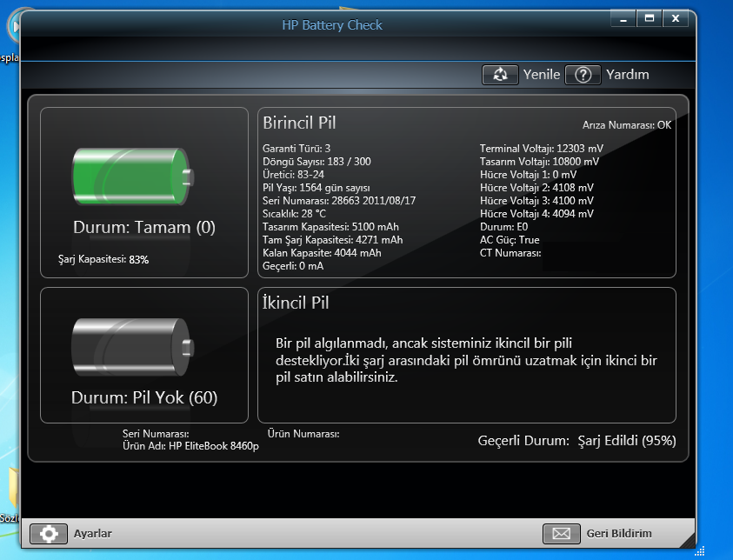The height and width of the screenshot is (560, 733).
Task: Click 'Ürün Adı: HP EliteBook 8460p' text
Action: click(x=190, y=446)
